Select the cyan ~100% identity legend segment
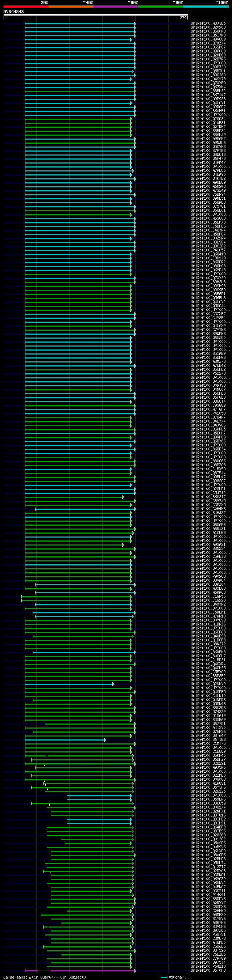This screenshot has width=232, height=980. pyautogui.click(x=206, y=7)
